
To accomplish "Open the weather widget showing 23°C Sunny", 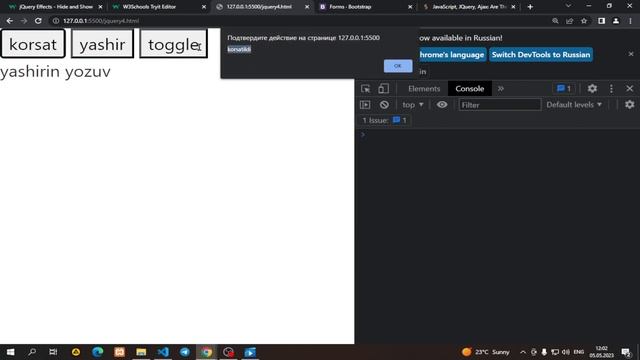I will [486, 352].
